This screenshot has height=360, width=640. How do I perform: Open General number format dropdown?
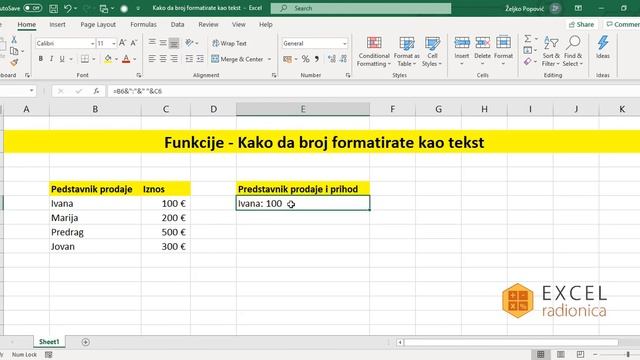tap(344, 43)
